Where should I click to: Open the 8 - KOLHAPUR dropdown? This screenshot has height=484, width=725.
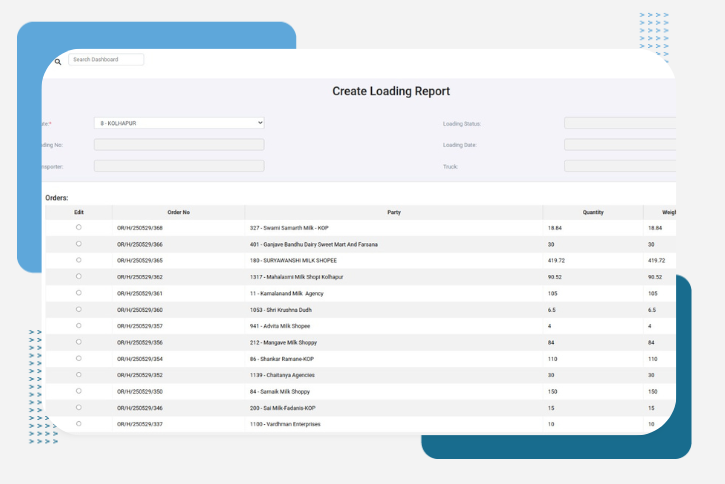[x=179, y=123]
